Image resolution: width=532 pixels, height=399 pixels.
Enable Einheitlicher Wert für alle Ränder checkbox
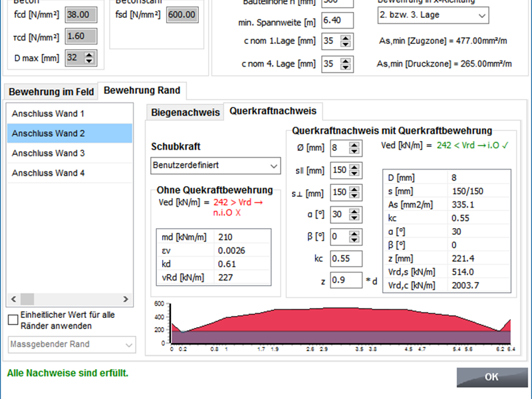click(13, 320)
